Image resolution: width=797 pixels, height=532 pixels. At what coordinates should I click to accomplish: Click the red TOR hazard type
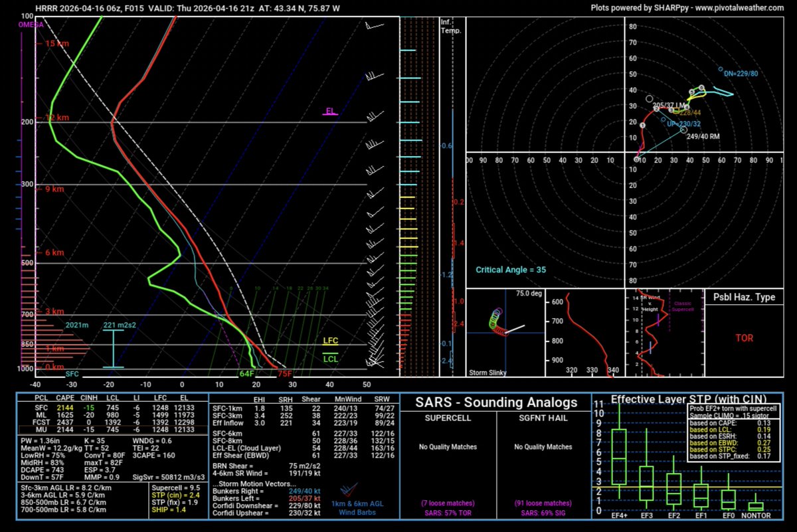point(744,338)
